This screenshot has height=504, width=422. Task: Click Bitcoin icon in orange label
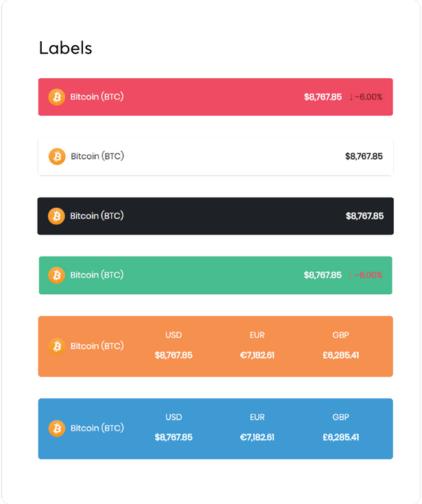(x=57, y=346)
